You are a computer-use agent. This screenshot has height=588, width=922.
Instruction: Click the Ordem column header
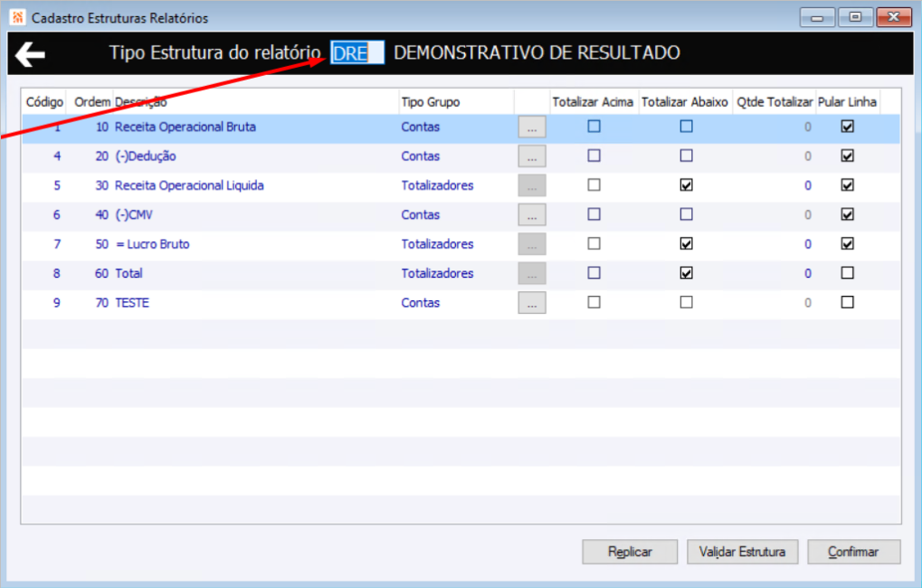coord(91,102)
